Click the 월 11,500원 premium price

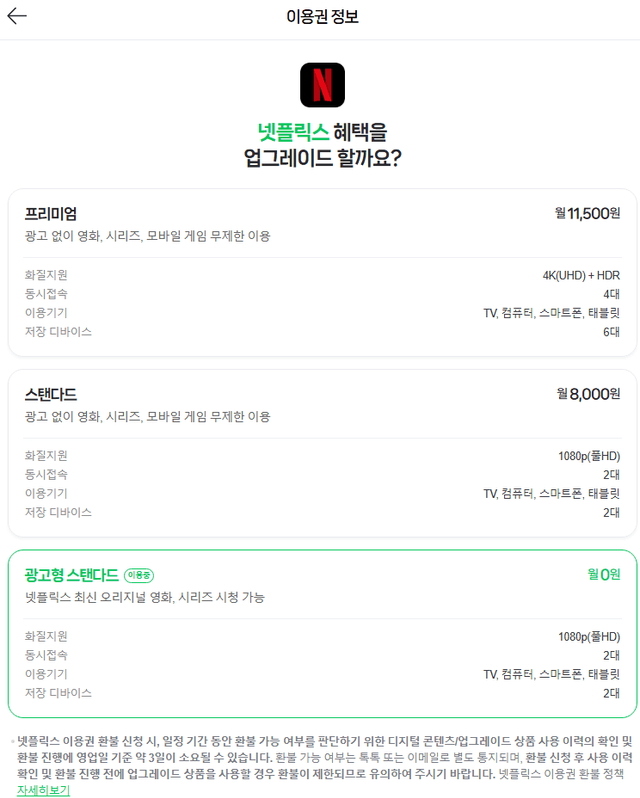click(x=587, y=213)
